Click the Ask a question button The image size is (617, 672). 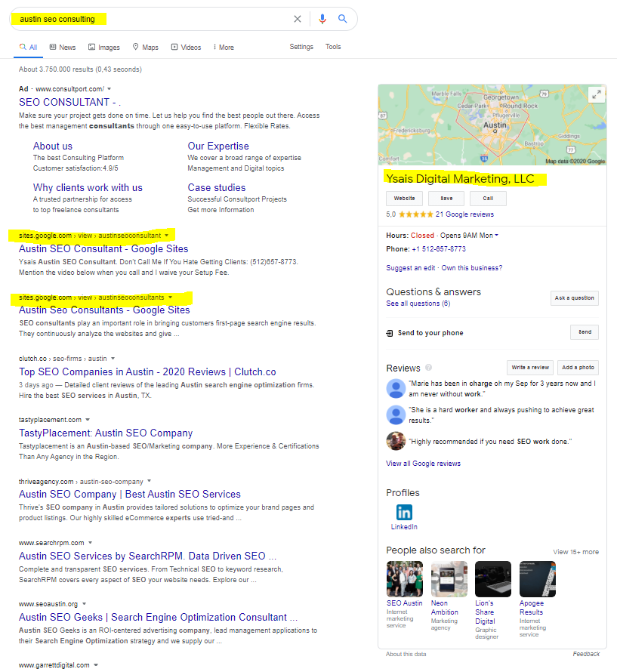(x=575, y=297)
